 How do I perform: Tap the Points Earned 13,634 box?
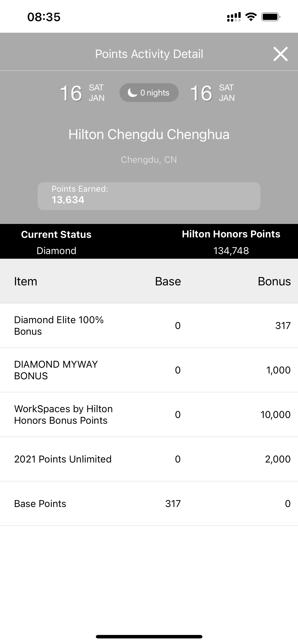click(x=149, y=196)
